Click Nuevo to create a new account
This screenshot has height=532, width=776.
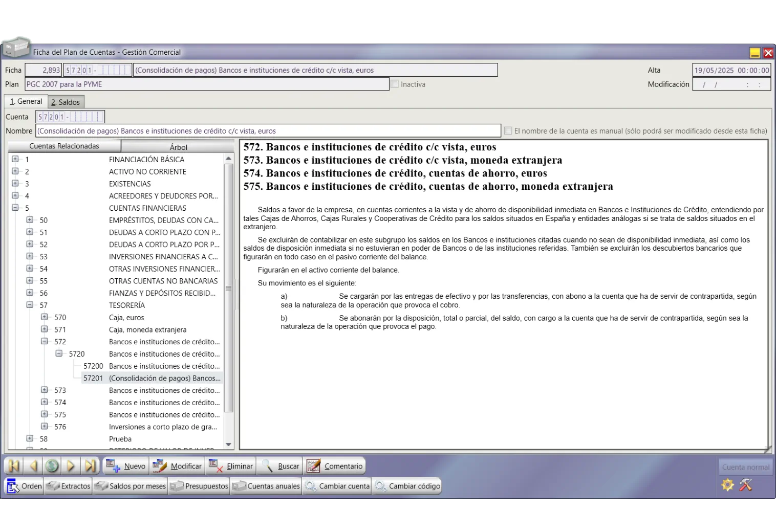[x=126, y=466]
